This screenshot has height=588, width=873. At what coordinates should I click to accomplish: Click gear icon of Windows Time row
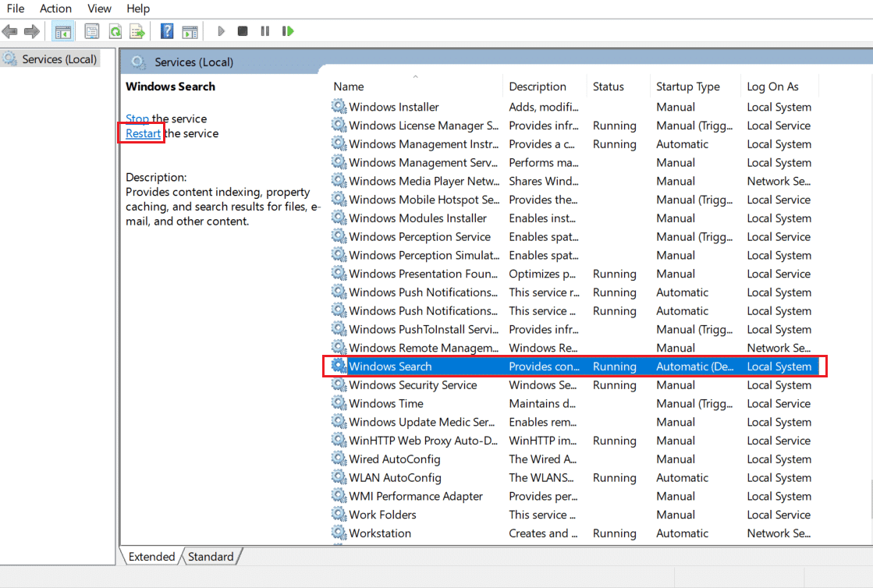(x=339, y=402)
